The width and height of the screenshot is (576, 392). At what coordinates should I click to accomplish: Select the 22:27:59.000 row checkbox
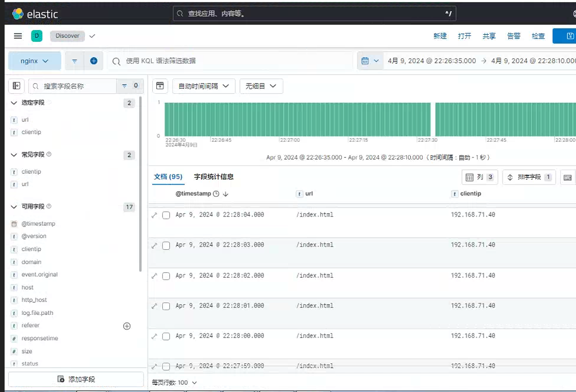click(x=166, y=367)
